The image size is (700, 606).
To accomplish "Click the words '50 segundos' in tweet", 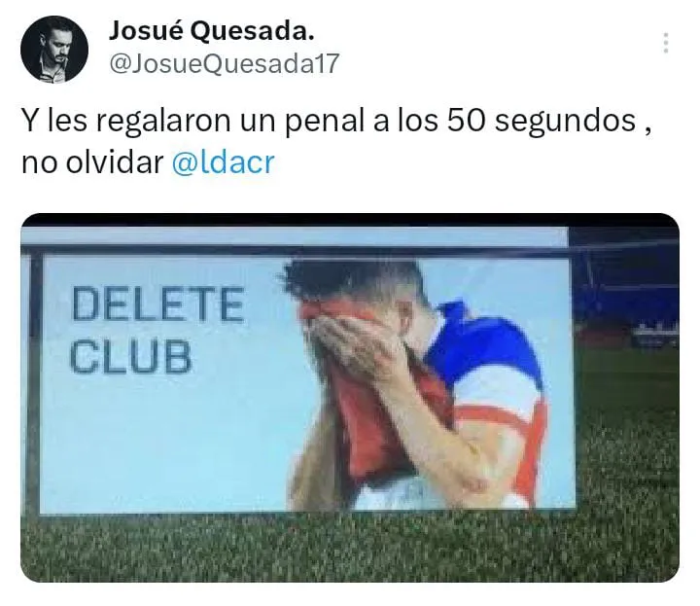I will click(542, 121).
